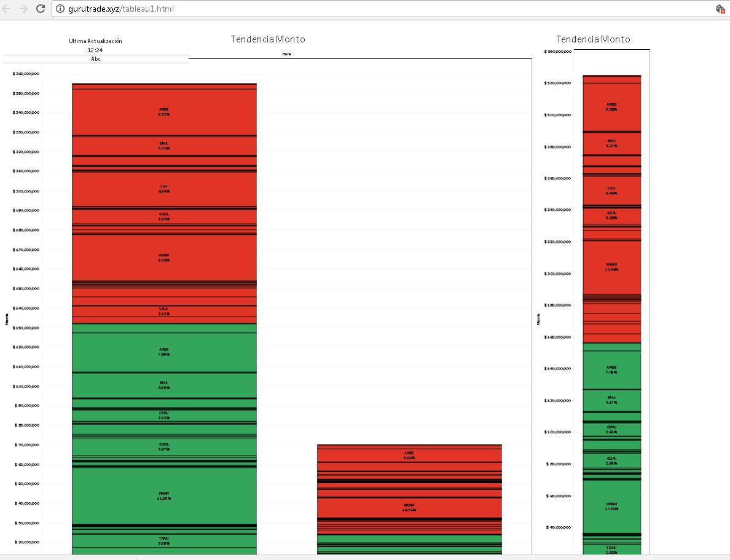This screenshot has height=560, width=730.
Task: Select the update time "12:24"
Action: coord(95,50)
